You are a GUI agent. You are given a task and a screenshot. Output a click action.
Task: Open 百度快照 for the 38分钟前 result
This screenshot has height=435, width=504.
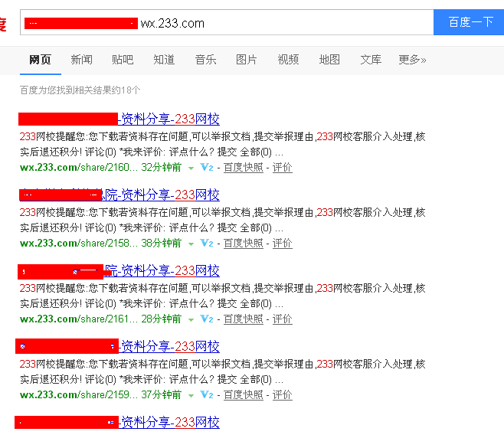click(x=244, y=244)
